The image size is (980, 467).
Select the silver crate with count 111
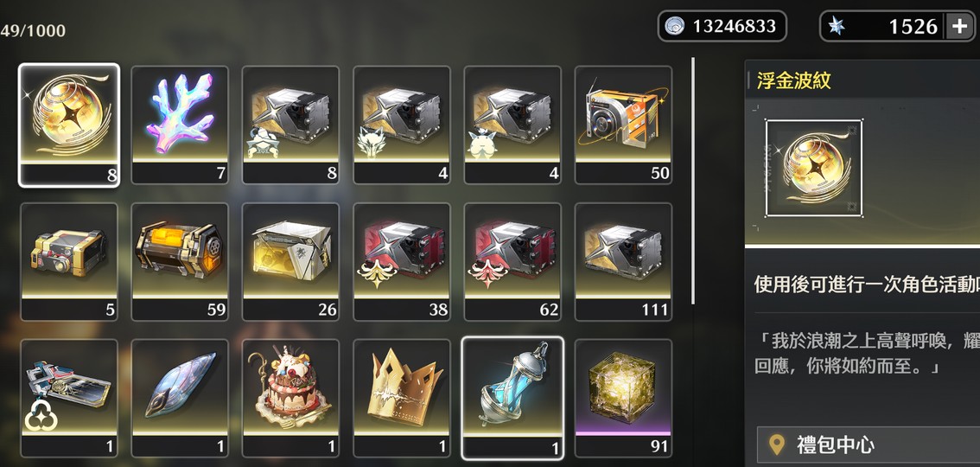623,261
